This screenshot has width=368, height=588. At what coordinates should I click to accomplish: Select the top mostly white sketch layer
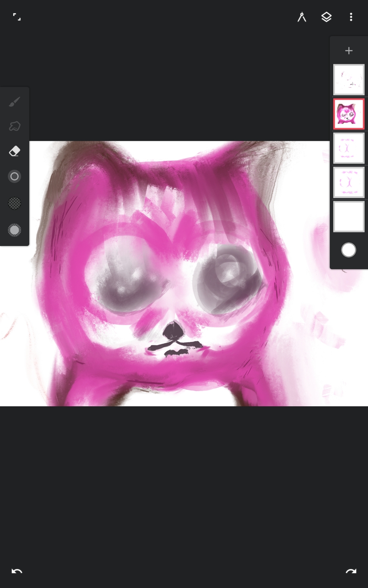[349, 80]
